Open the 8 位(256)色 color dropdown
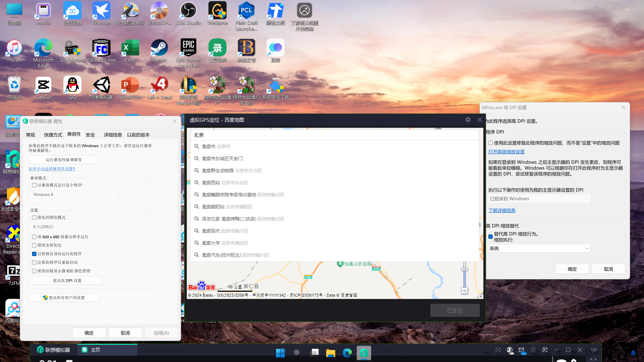The height and width of the screenshot is (362, 644). (61, 227)
